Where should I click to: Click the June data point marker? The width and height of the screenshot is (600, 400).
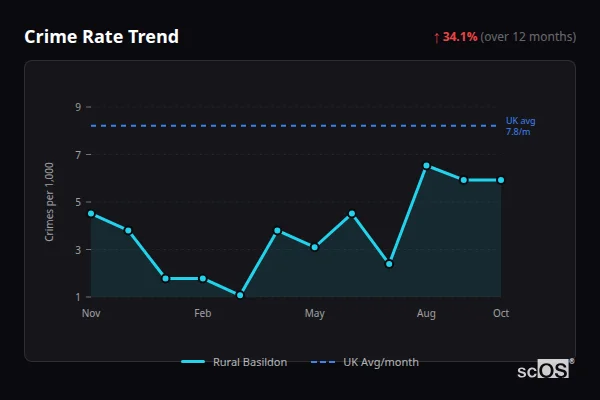tap(352, 214)
